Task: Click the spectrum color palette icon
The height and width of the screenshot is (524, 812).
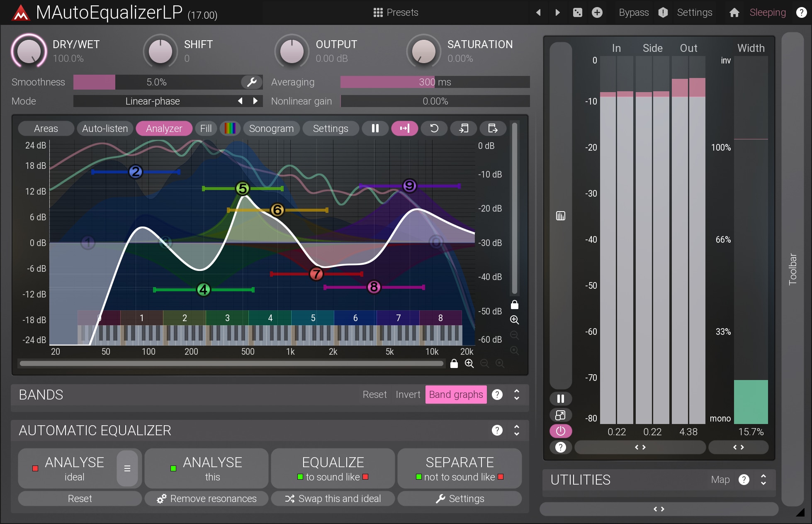Action: [x=230, y=129]
